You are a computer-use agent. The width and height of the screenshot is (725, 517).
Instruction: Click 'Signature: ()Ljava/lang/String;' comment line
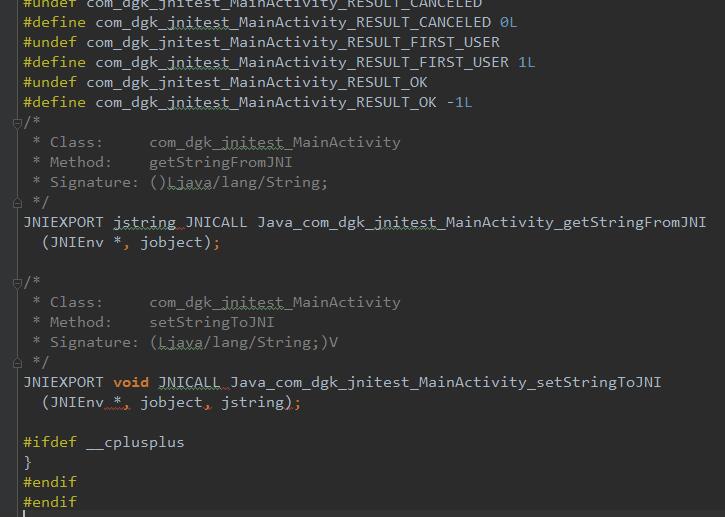[x=180, y=183]
